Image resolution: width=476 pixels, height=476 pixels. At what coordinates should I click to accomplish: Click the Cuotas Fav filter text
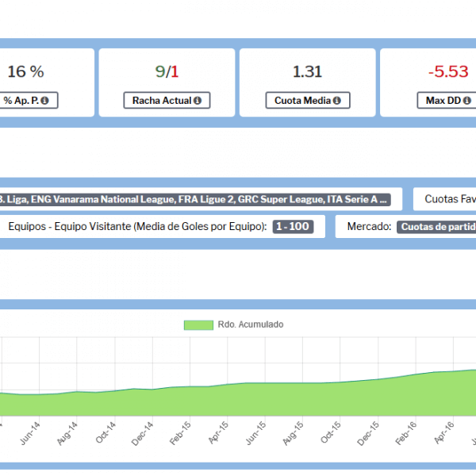(x=450, y=199)
